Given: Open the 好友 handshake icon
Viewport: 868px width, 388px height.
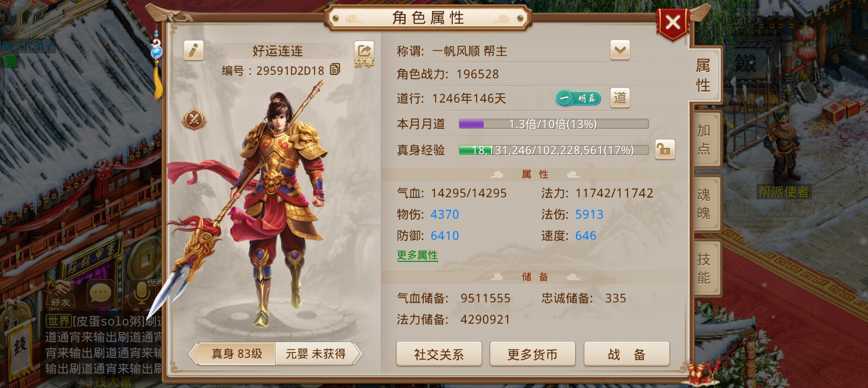Looking at the screenshot, I should (x=60, y=294).
